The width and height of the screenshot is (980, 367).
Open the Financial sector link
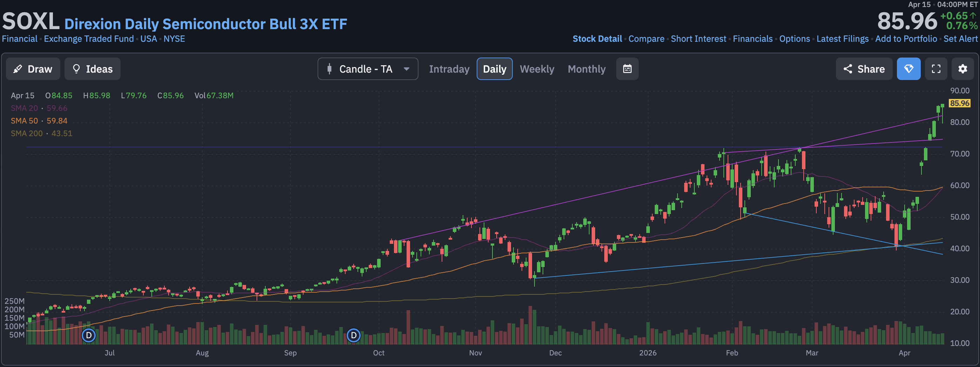pos(19,39)
